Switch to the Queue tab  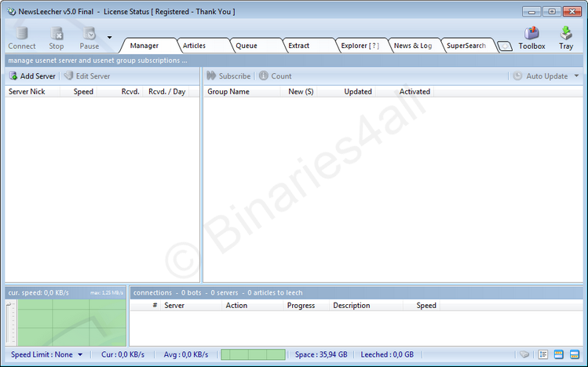[247, 46]
